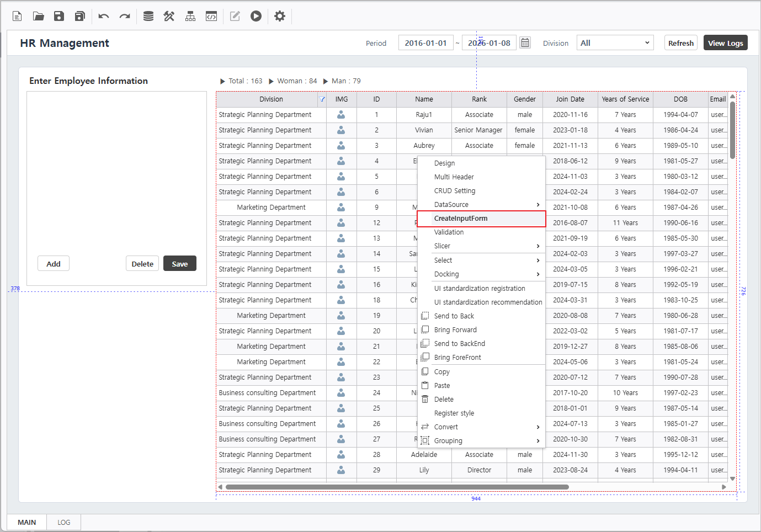Image resolution: width=761 pixels, height=532 pixels.
Task: Create a new document from toolbar
Action: [17, 16]
